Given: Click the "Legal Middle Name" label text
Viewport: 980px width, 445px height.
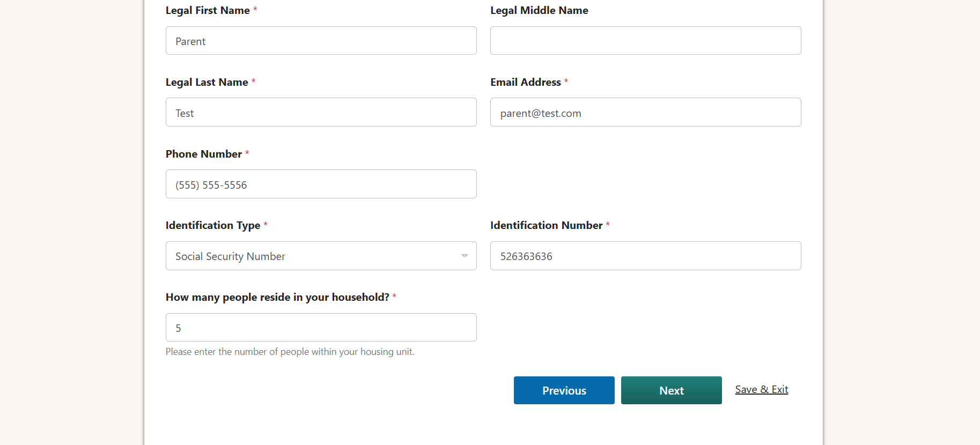Looking at the screenshot, I should coord(539,11).
